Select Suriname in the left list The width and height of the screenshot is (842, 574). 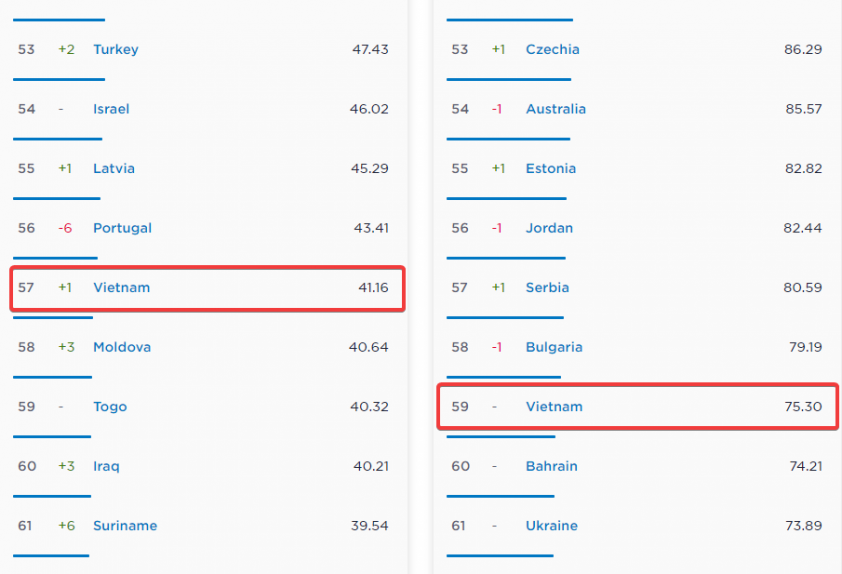point(125,526)
